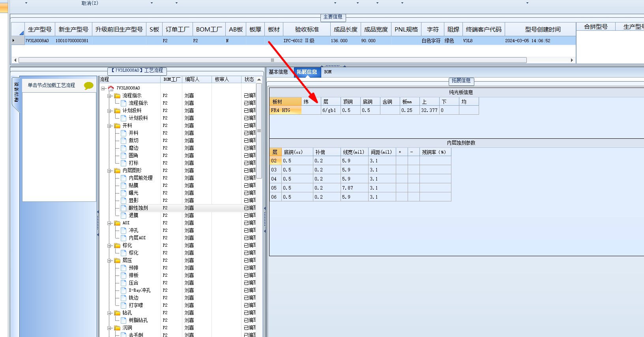Image resolution: width=644 pixels, height=337 pixels.
Task: Collapse the 沉铜 tree folder
Action: [109, 328]
